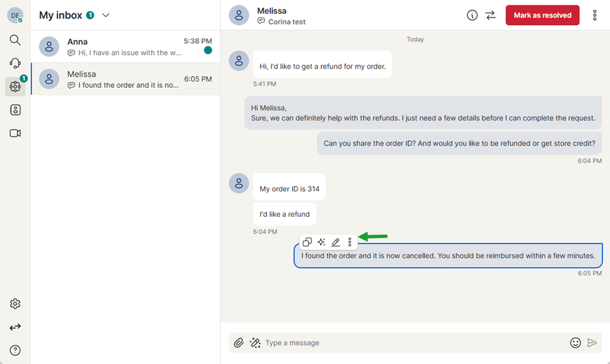This screenshot has height=364, width=610.
Task: Click the Mark as resolved button
Action: (x=542, y=15)
